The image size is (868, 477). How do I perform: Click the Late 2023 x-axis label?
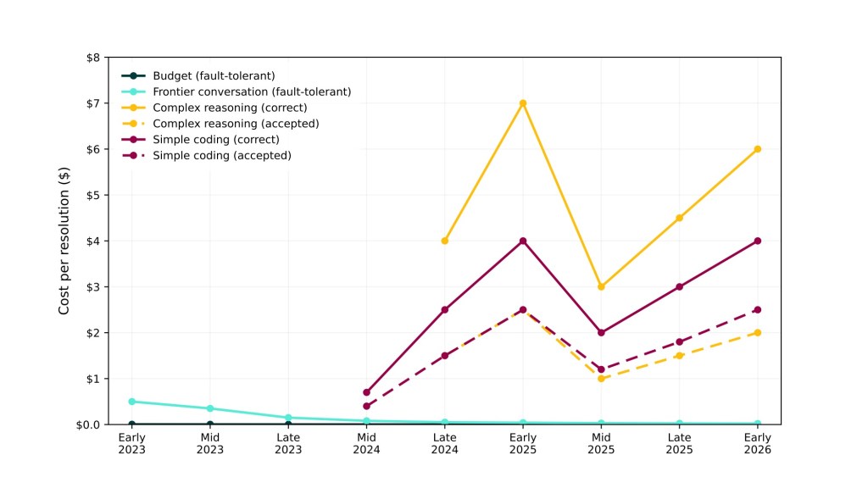[288, 443]
